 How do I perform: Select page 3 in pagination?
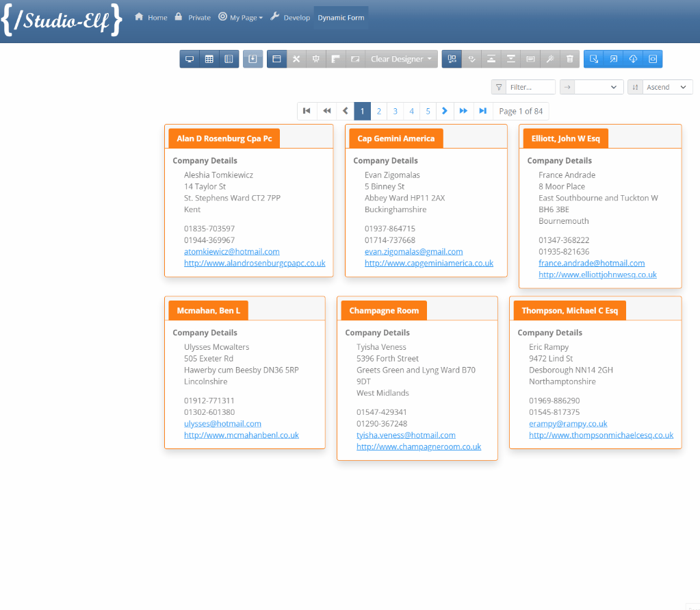pyautogui.click(x=395, y=111)
